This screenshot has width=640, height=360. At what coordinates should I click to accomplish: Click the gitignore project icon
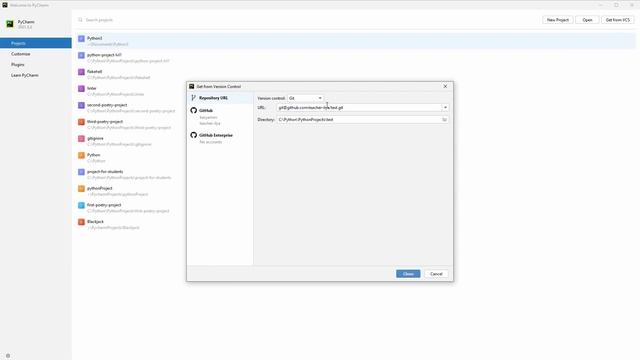[81, 139]
